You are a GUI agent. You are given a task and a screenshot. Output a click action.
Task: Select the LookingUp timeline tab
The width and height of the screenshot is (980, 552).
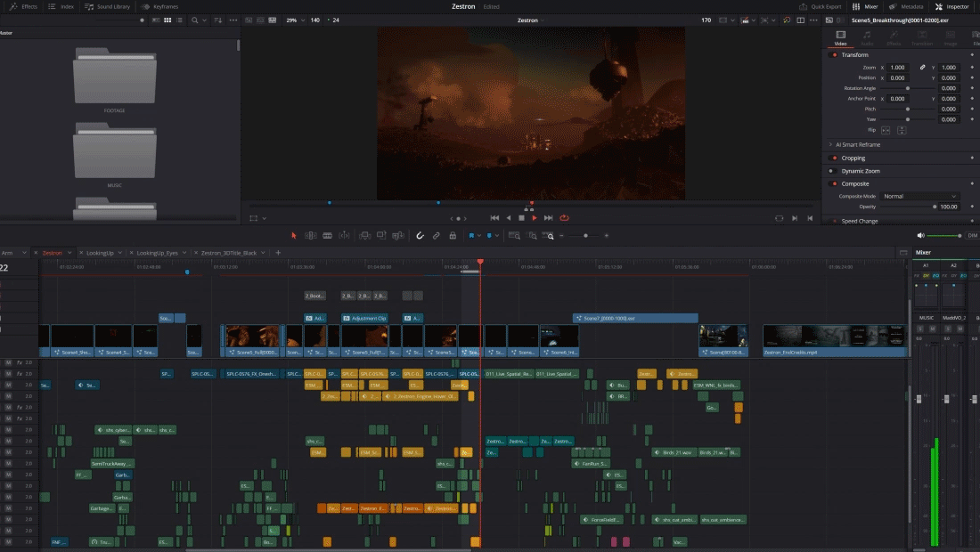[x=100, y=253]
